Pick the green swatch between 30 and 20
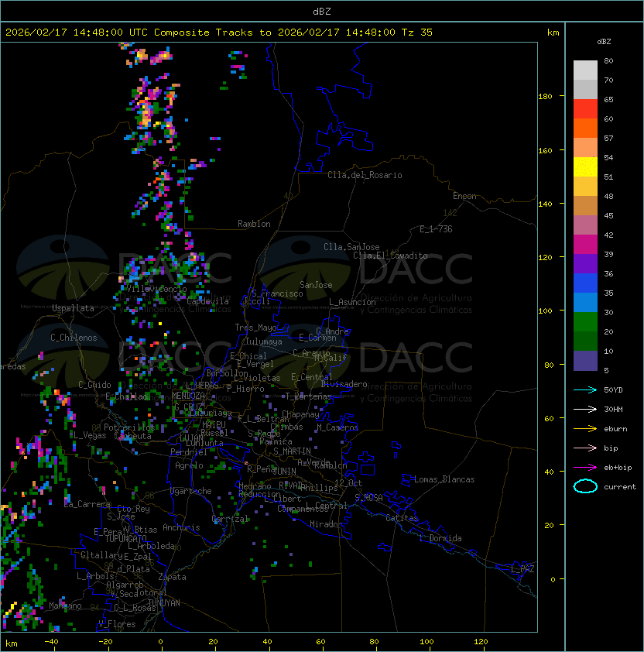 click(x=585, y=321)
